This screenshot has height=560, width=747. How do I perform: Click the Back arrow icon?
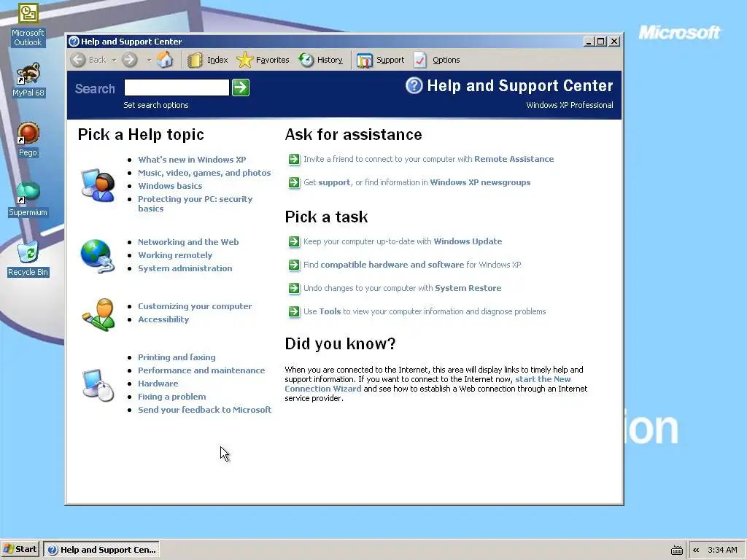coord(78,60)
